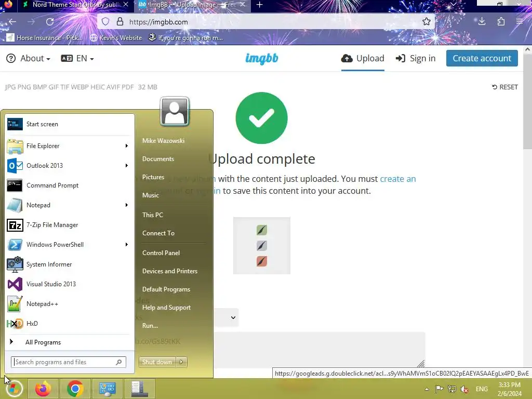Reload the imgbb page
Image resolution: width=532 pixels, height=399 pixels.
[x=50, y=22]
